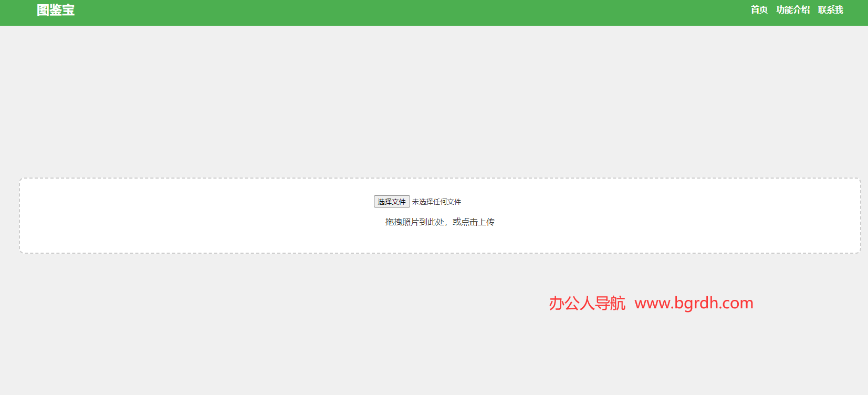The height and width of the screenshot is (395, 868).
Task: Click the 拖拽照片到此处 drag instruction
Action: (415, 222)
